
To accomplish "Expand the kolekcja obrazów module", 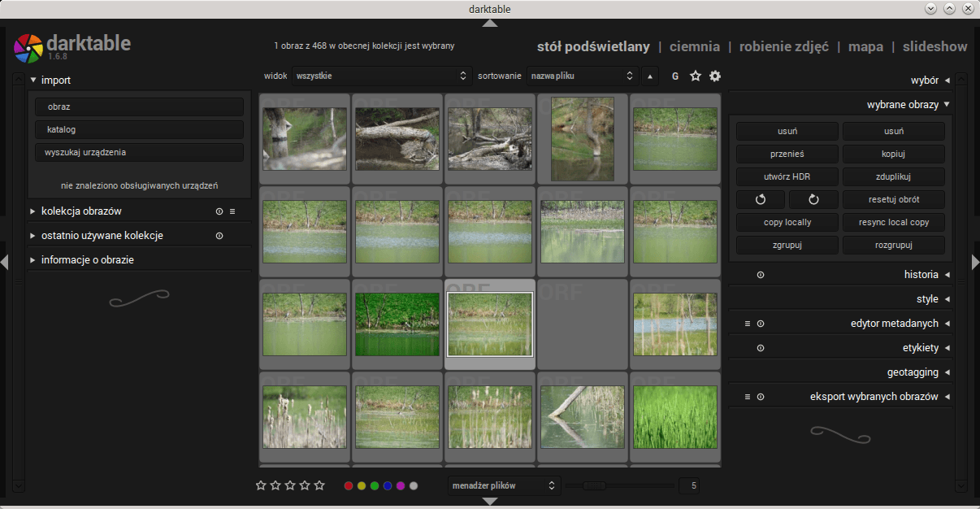I will (x=33, y=211).
